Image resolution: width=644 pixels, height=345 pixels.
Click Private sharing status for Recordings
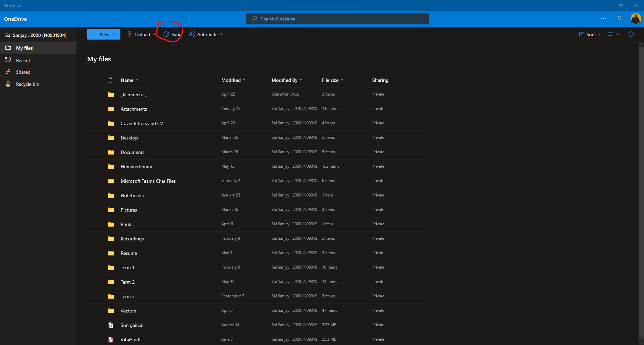tap(378, 238)
